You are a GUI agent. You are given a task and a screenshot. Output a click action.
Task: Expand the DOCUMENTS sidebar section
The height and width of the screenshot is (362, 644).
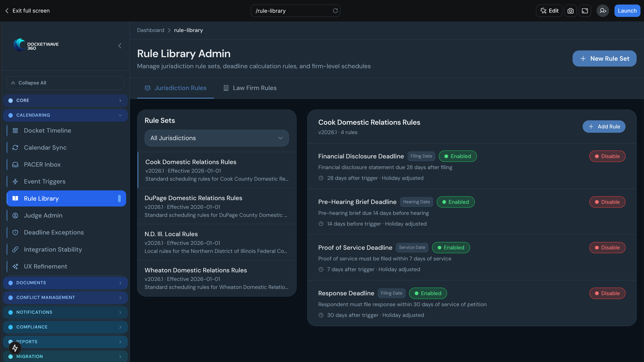[x=65, y=283]
